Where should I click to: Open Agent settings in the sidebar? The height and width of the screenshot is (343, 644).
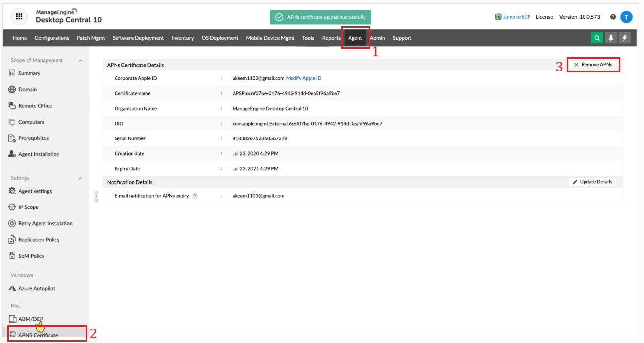pyautogui.click(x=35, y=191)
